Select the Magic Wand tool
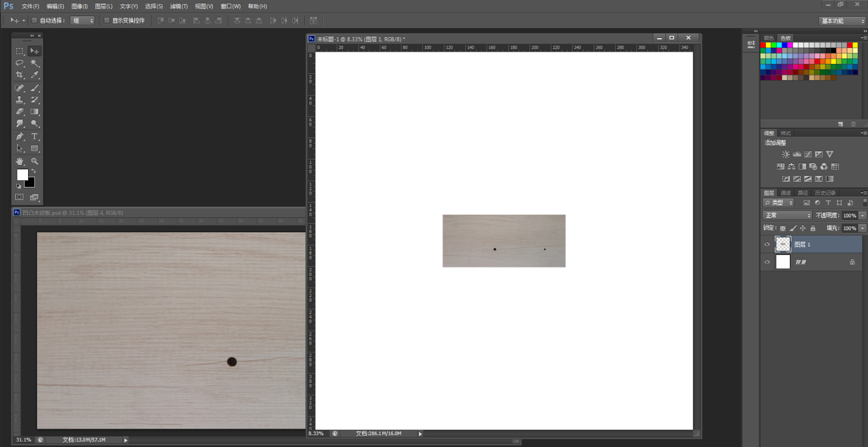The image size is (868, 447). pyautogui.click(x=35, y=63)
